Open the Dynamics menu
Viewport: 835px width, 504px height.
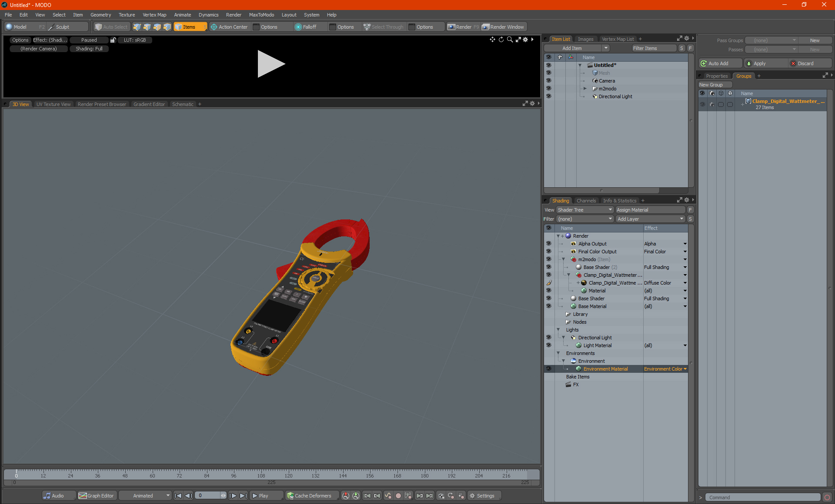pos(208,15)
